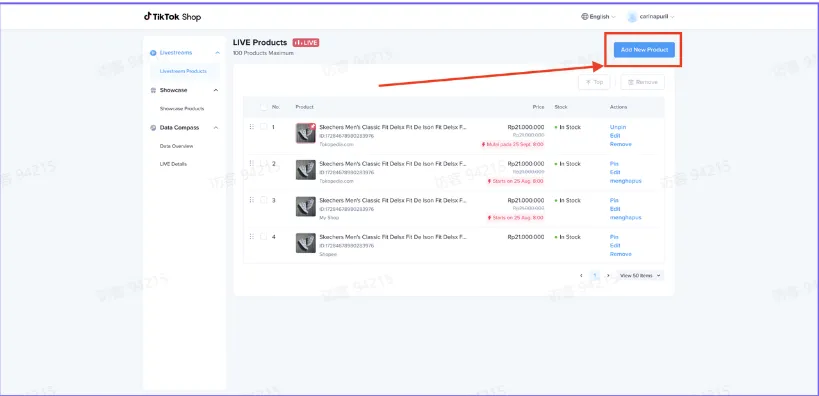The image size is (819, 396).
Task: Open LIVE Details in sidebar
Action: pos(173,164)
